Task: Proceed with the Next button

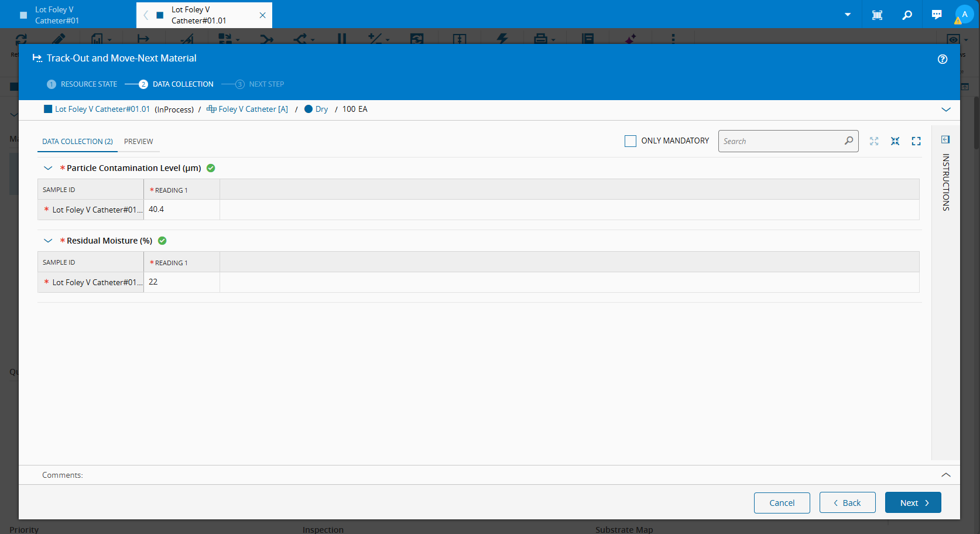Action: [913, 503]
